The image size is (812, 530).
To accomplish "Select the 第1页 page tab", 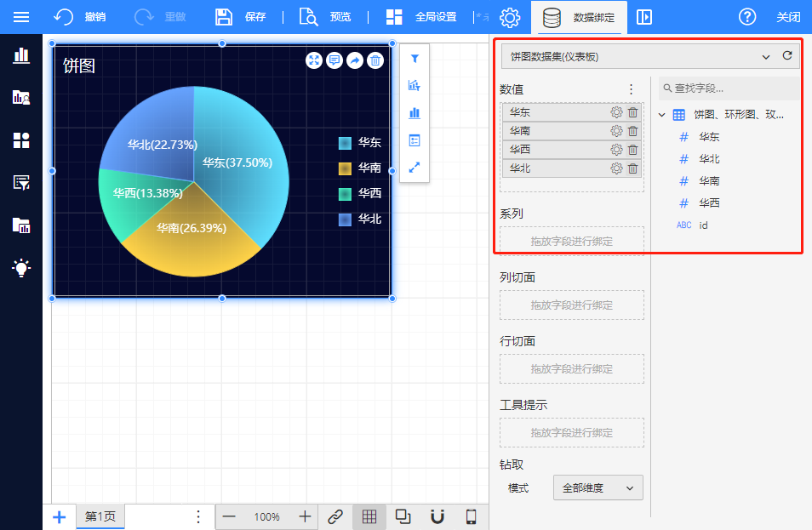I will [100, 516].
